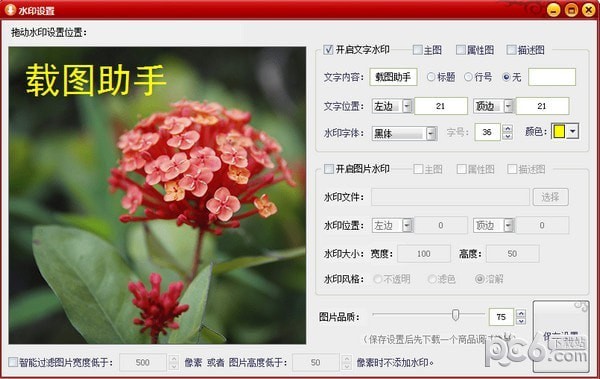Open the 水印位置 左边 dropdown
Image resolution: width=600 pixels, height=379 pixels.
pyautogui.click(x=407, y=225)
